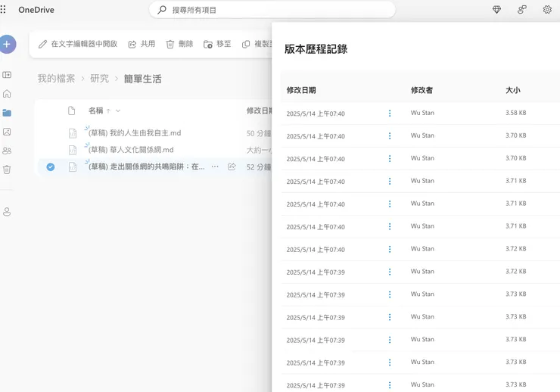Click 50 分鐘 modified time in file list
This screenshot has width=560, height=392.
(259, 133)
